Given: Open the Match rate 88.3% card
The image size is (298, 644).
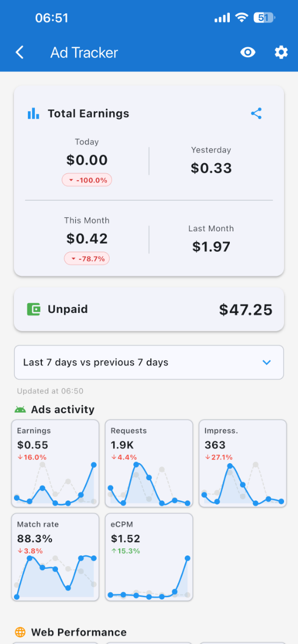Looking at the screenshot, I should pos(55,557).
